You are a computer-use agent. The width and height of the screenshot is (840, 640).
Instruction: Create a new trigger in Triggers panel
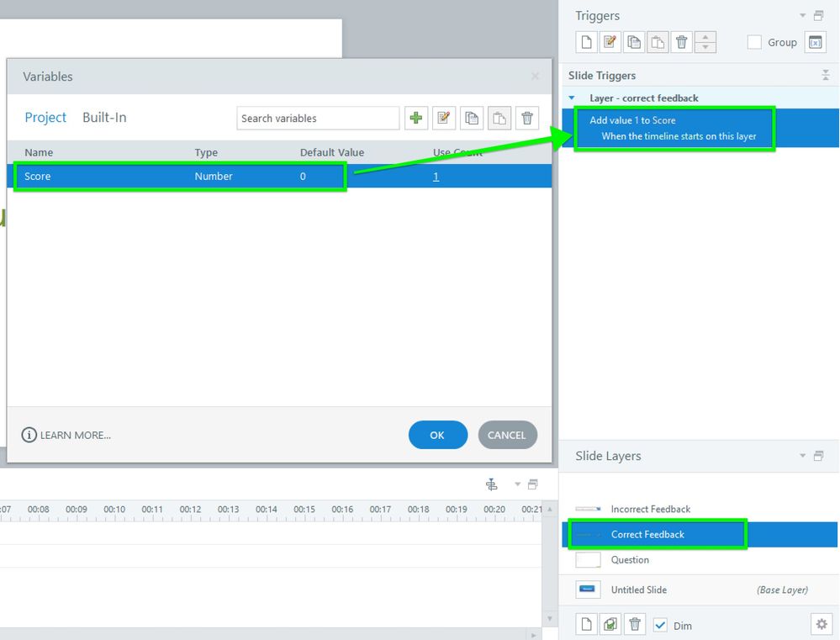[587, 42]
